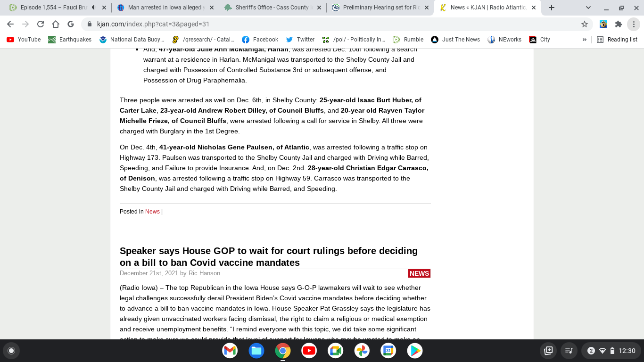Open the Just The News bookmark
This screenshot has height=362, width=644.
[x=455, y=40]
